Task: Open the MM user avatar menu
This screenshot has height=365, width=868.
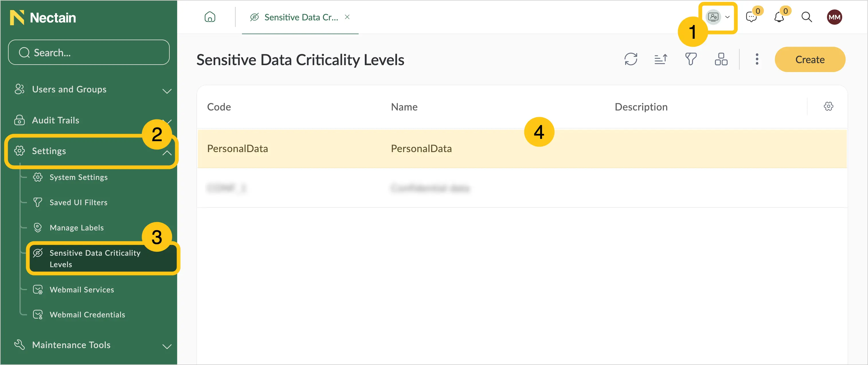Action: pyautogui.click(x=834, y=17)
